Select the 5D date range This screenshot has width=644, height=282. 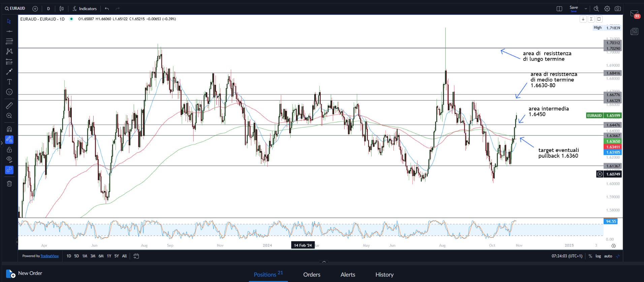click(x=76, y=256)
